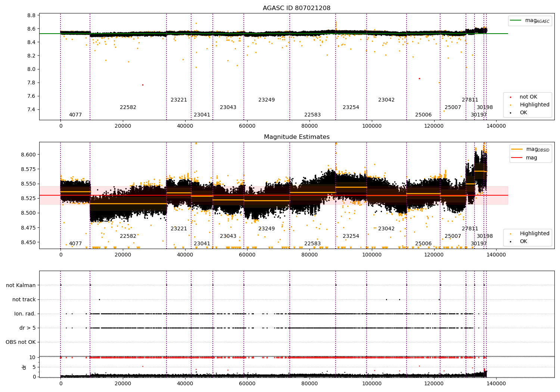The image size is (560, 392).
Task: Select the Magnitude Estimates subplot title
Action: pyautogui.click(x=296, y=137)
